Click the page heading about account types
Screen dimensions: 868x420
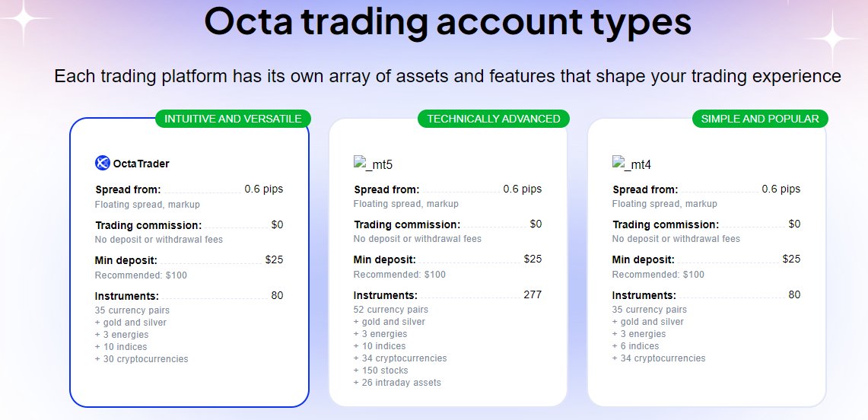(x=448, y=23)
